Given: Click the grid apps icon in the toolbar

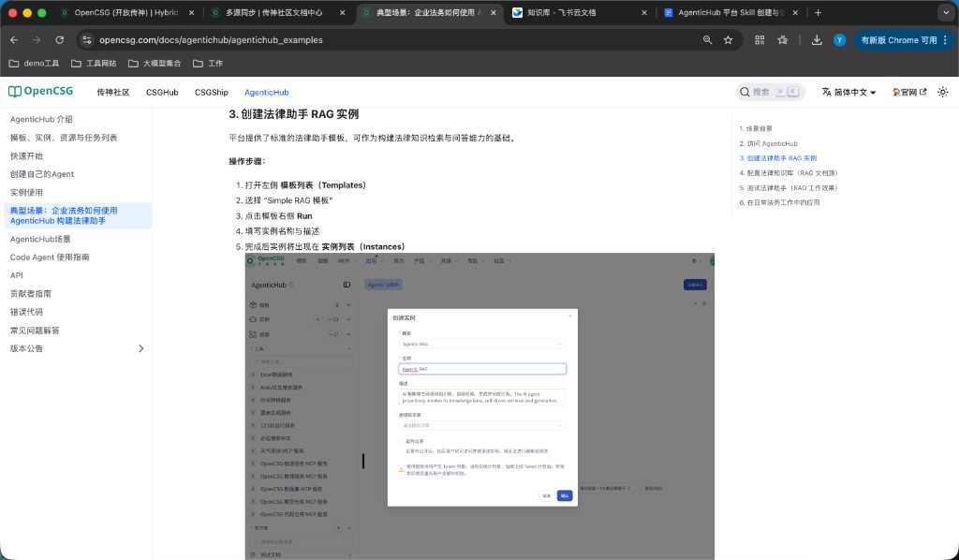Looking at the screenshot, I should tap(759, 40).
